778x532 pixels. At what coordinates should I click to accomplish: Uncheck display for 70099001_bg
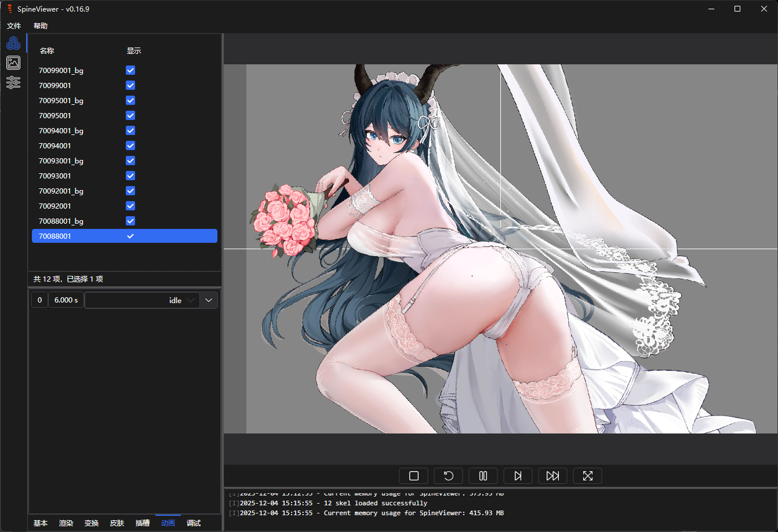coord(130,70)
